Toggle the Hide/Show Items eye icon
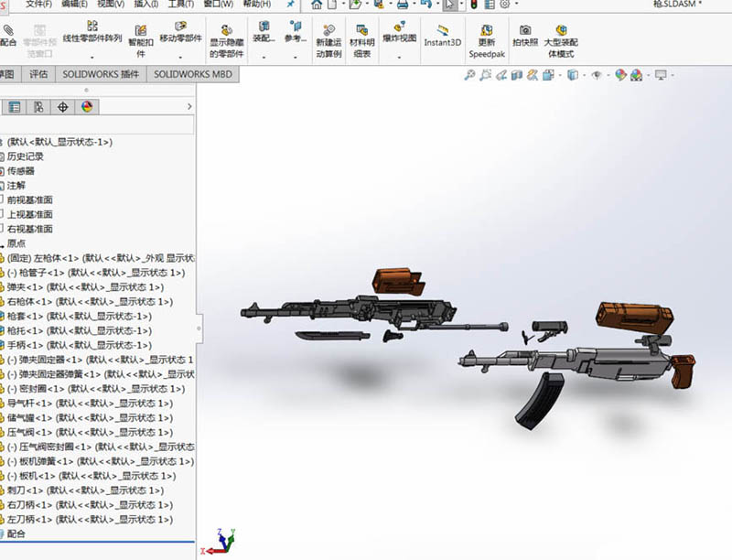This screenshot has width=732, height=560. (x=597, y=75)
